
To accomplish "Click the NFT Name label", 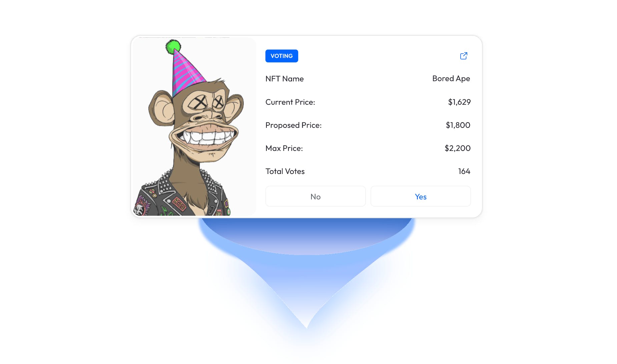I will (x=284, y=79).
